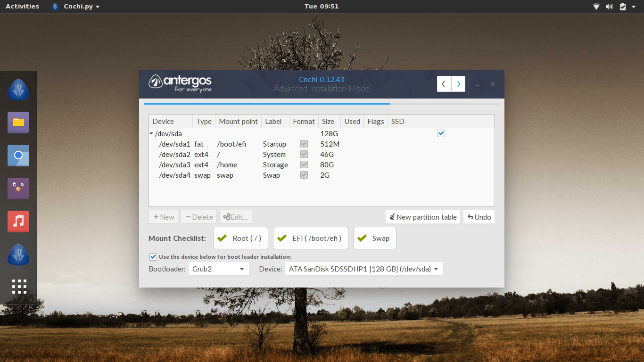Click the clipboard status icon in the top bar
The image size is (644, 362).
622,7
